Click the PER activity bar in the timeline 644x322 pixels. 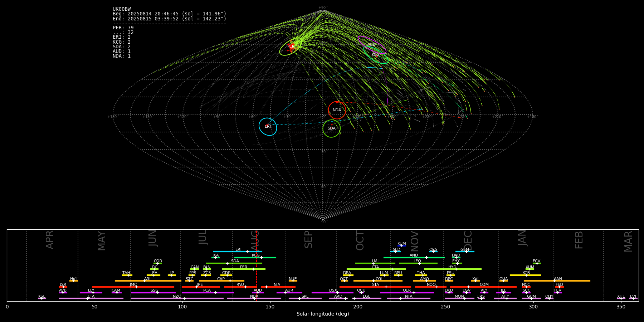click(244, 269)
